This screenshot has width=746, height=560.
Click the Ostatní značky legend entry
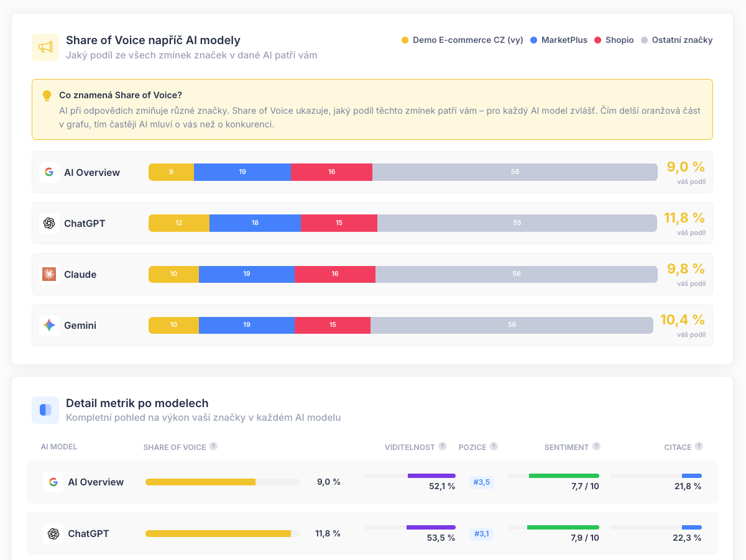point(677,40)
